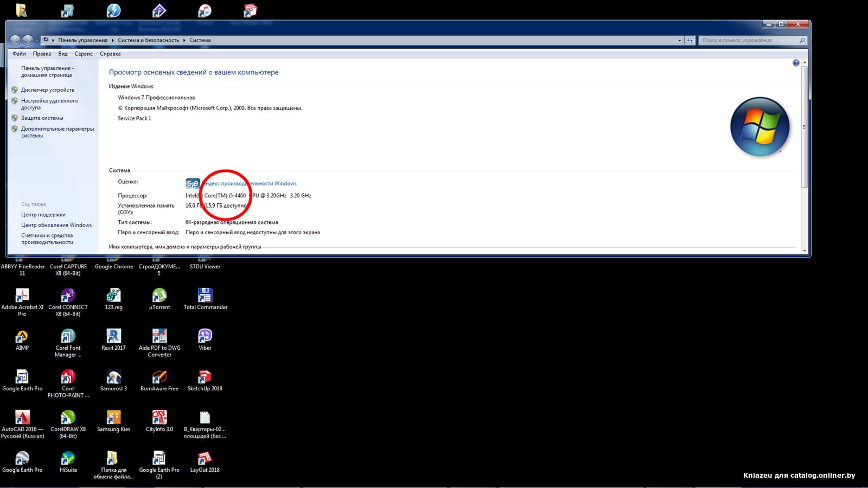Select the Google Earth Pro (2) icon
Screen dimensions: 868x488
coord(159,465)
